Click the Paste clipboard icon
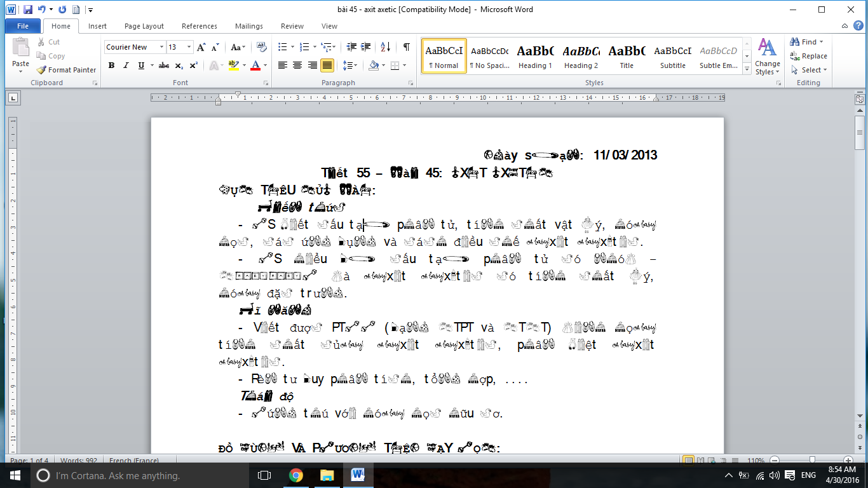This screenshot has width=868, height=488. 21,48
